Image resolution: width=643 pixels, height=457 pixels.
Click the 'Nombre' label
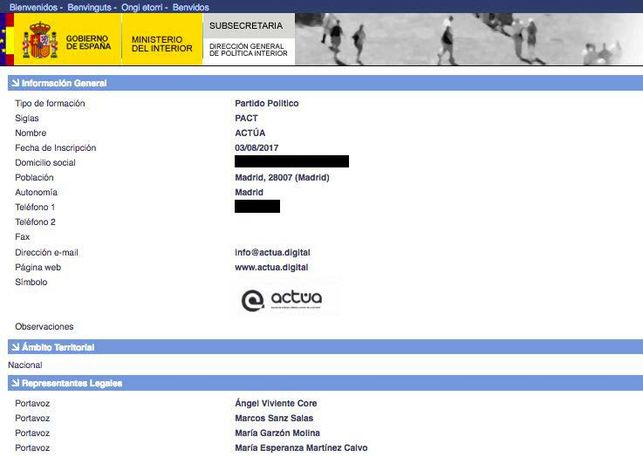pyautogui.click(x=30, y=133)
